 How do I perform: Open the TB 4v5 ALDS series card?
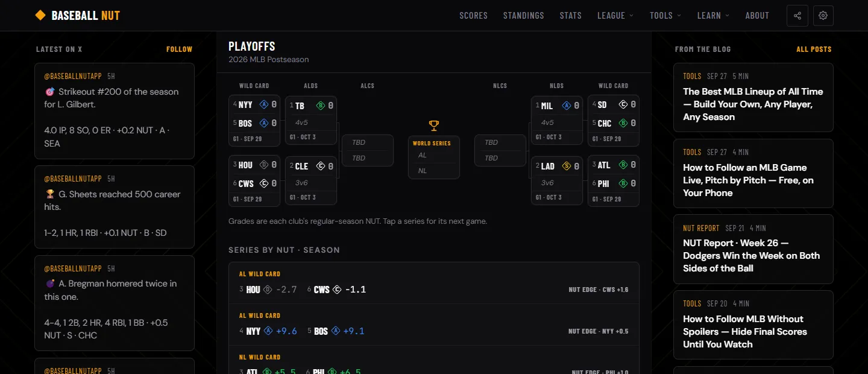click(x=311, y=121)
